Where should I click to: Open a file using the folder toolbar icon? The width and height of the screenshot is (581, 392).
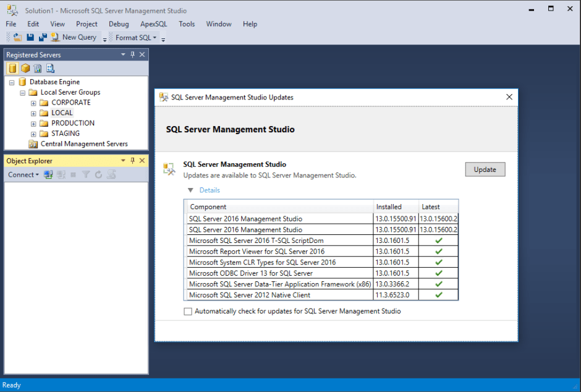coord(17,38)
